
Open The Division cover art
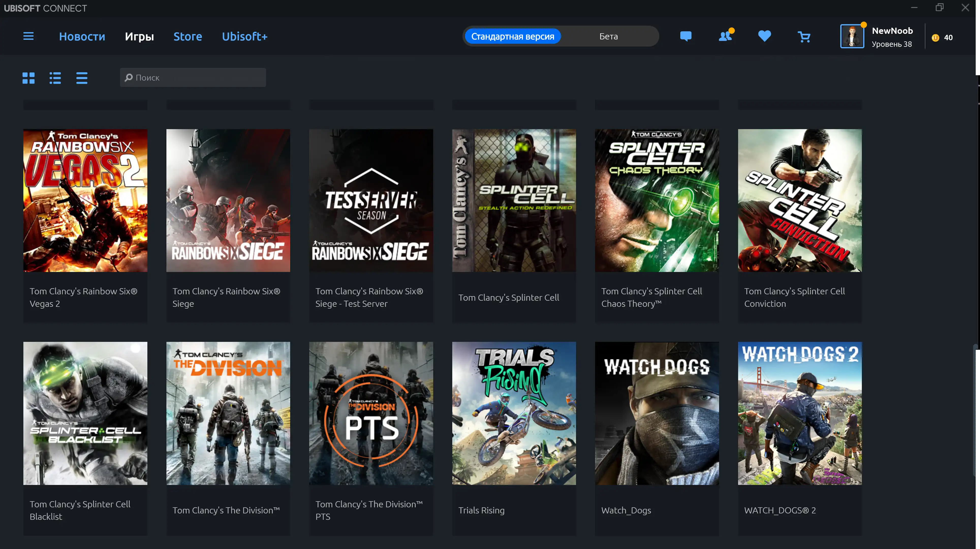[x=228, y=413]
